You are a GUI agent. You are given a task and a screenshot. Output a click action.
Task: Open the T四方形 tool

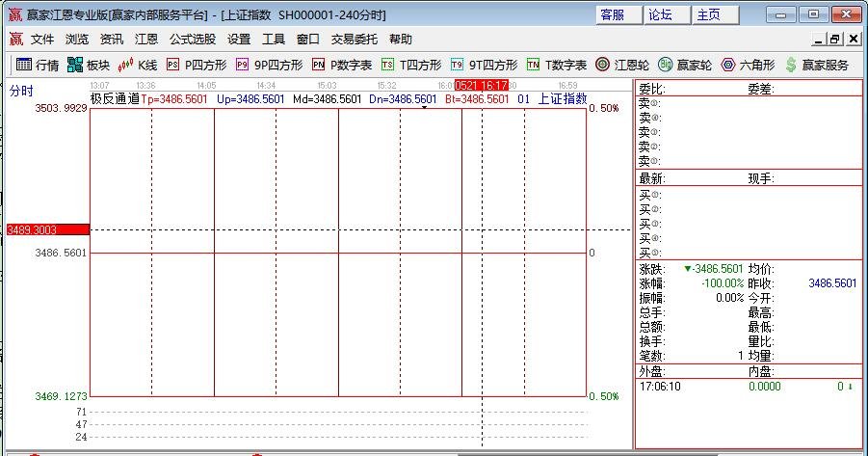[411, 65]
